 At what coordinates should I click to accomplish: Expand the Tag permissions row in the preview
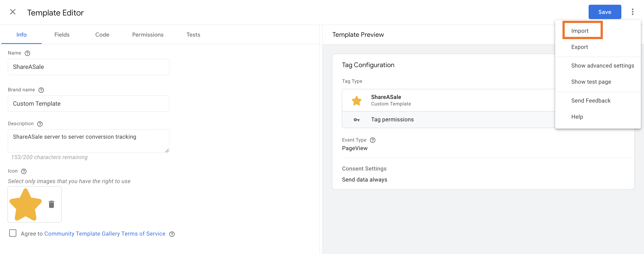click(448, 120)
